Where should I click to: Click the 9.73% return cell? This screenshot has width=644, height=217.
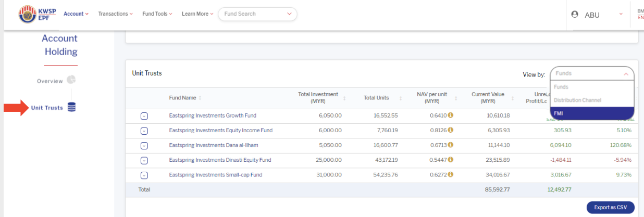point(624,175)
